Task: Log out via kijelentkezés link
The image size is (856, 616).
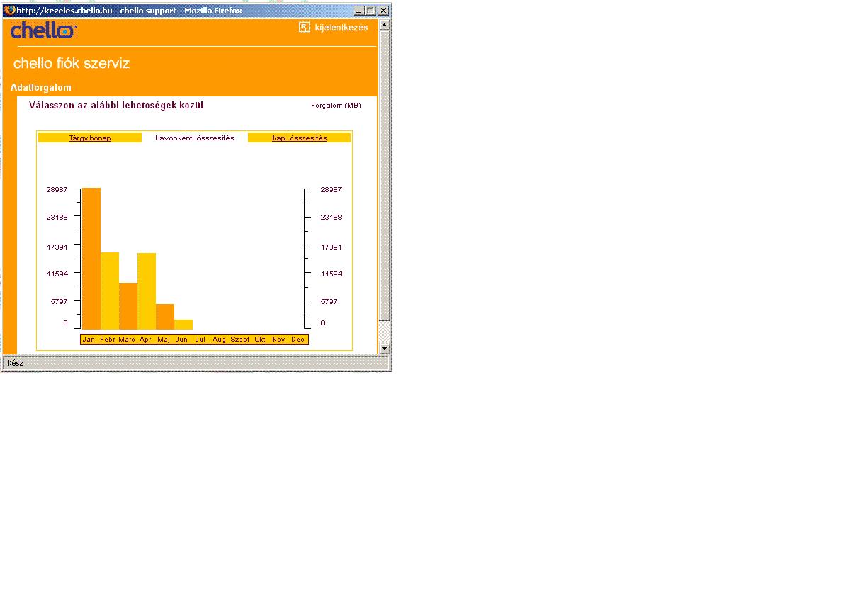Action: pos(341,28)
